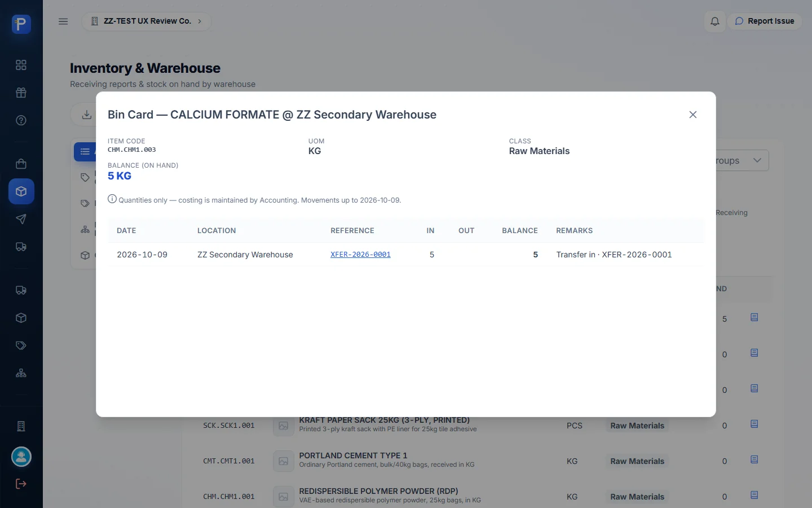Screen dimensions: 812x508
Task: Click the BALANCE column header in table
Action: [520, 230]
